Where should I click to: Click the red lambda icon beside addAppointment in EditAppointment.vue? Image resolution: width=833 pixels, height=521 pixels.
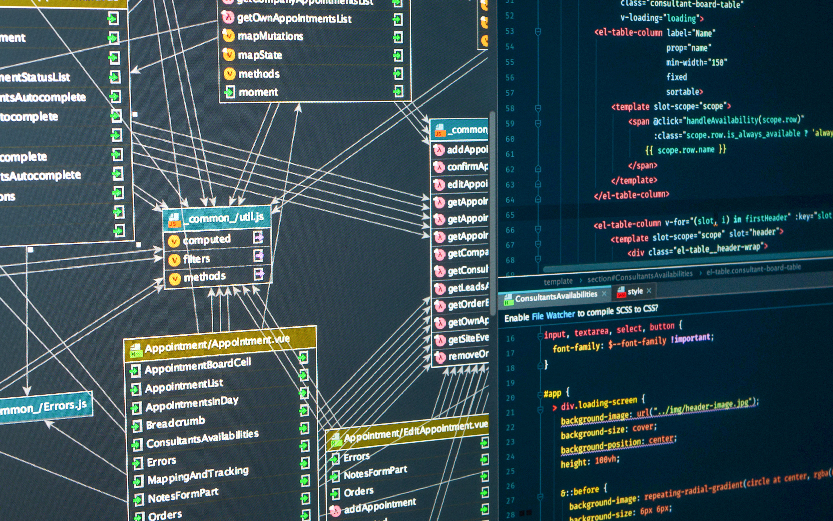click(335, 510)
